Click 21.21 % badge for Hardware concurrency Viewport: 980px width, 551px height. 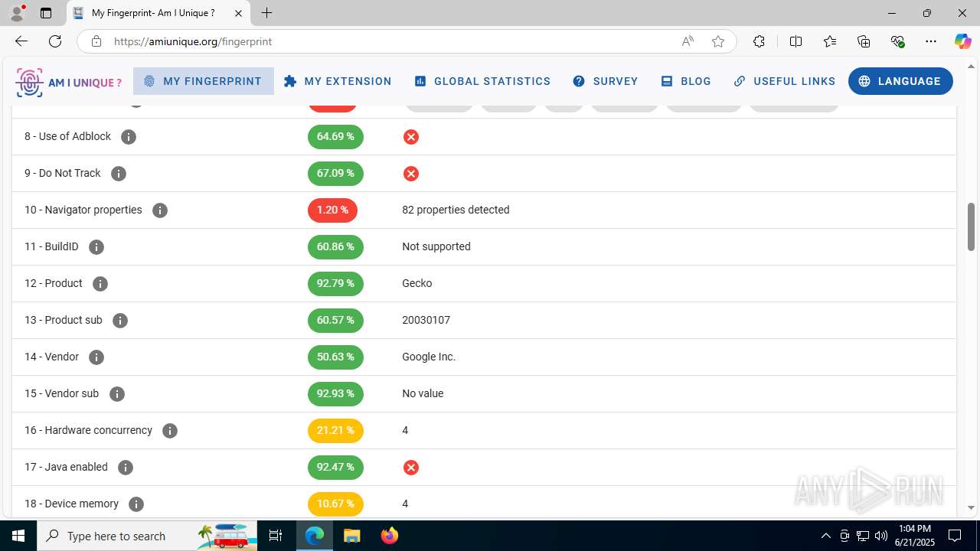335,431
